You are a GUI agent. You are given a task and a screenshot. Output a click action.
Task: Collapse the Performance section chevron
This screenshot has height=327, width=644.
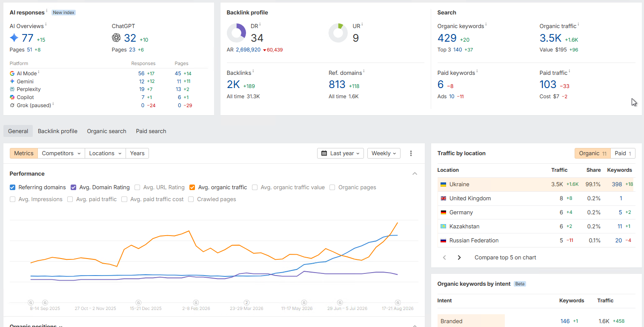(x=415, y=173)
